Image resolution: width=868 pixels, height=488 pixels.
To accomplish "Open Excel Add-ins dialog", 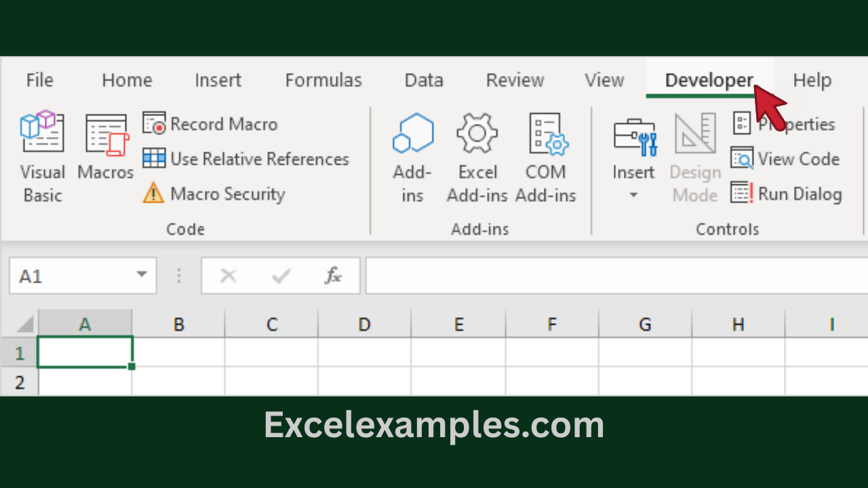I will (477, 159).
